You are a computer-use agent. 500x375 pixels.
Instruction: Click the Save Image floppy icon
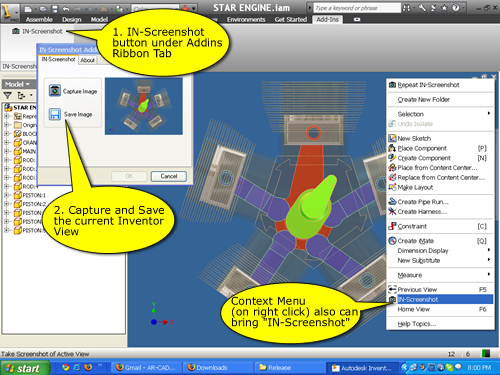[x=55, y=114]
